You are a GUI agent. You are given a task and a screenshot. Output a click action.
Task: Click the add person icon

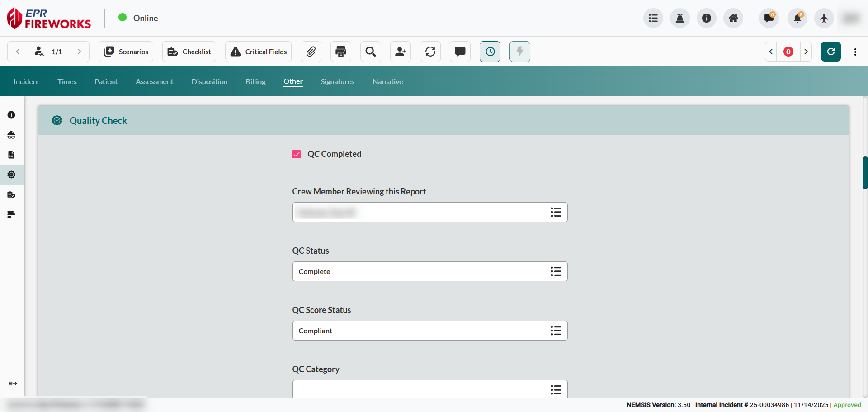point(401,52)
